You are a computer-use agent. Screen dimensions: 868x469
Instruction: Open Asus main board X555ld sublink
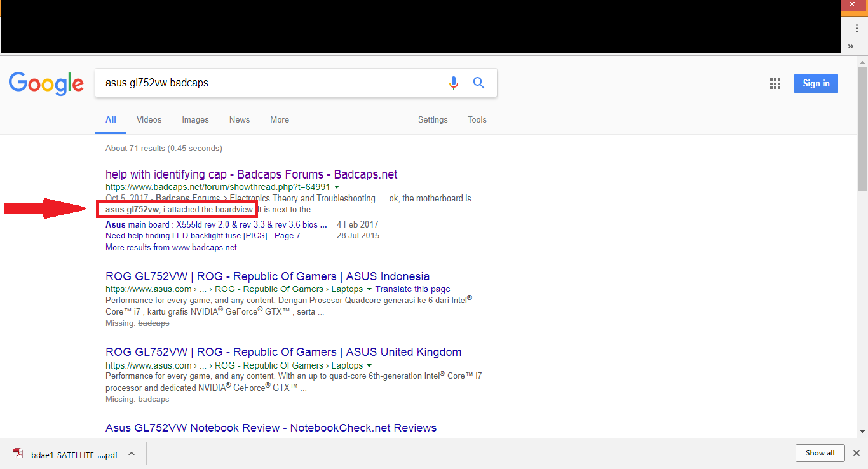(216, 224)
